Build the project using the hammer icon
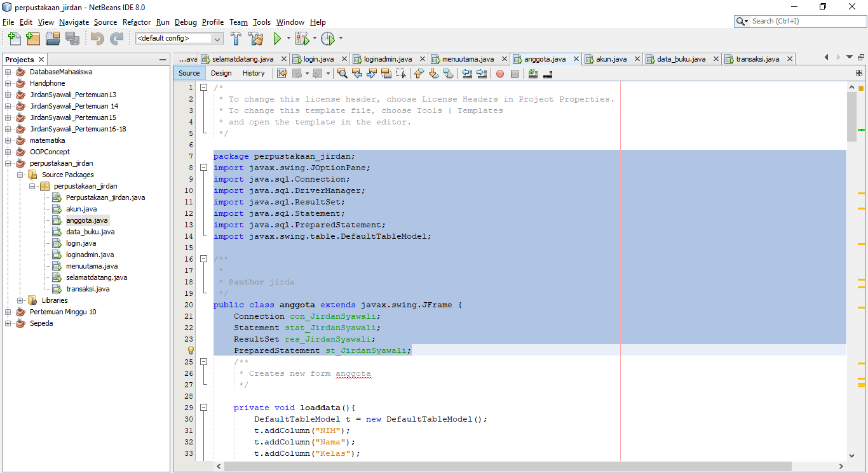This screenshot has width=868, height=473. click(x=236, y=39)
